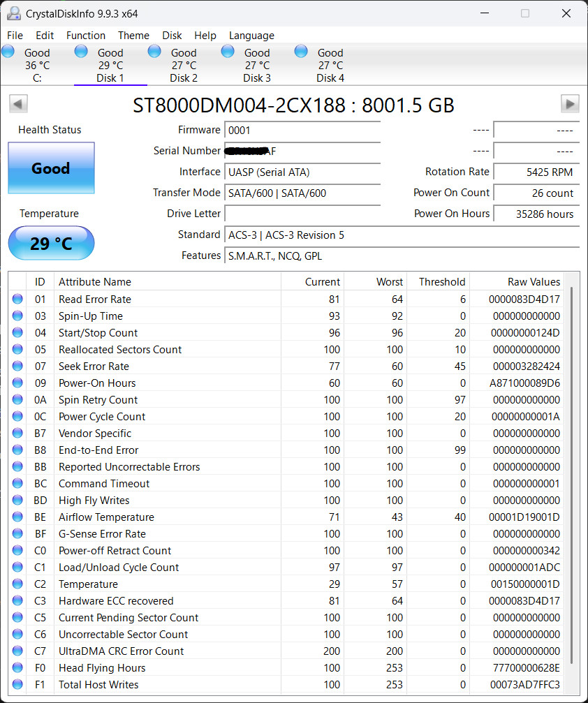588x703 pixels.
Task: Switch to the Disk 2 tab
Action: coord(184,65)
